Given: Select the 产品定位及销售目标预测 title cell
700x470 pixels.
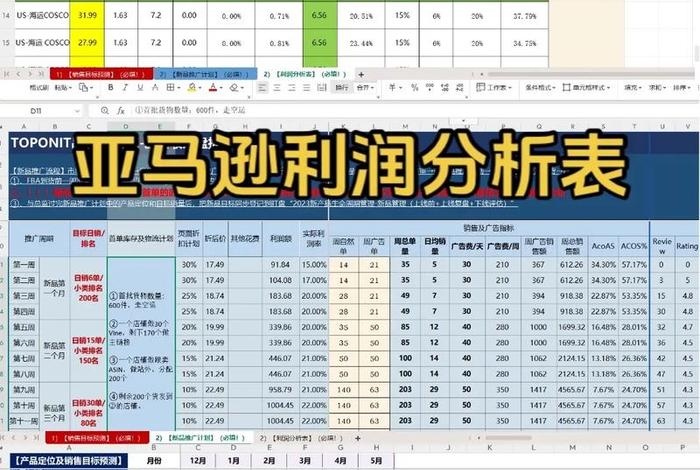Looking at the screenshot, I should pos(68,460).
